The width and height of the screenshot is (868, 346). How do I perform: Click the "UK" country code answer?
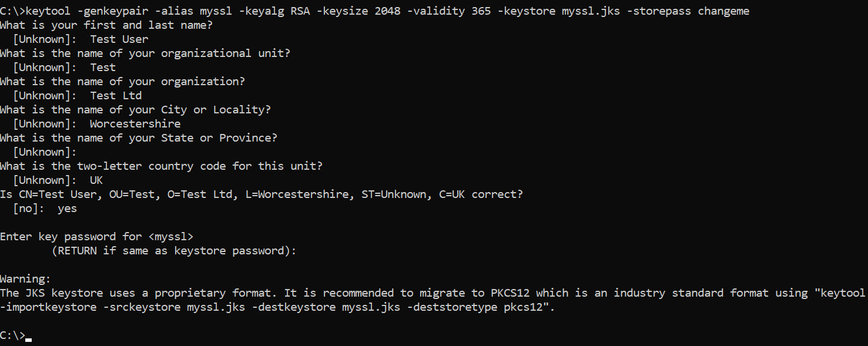pyautogui.click(x=96, y=180)
